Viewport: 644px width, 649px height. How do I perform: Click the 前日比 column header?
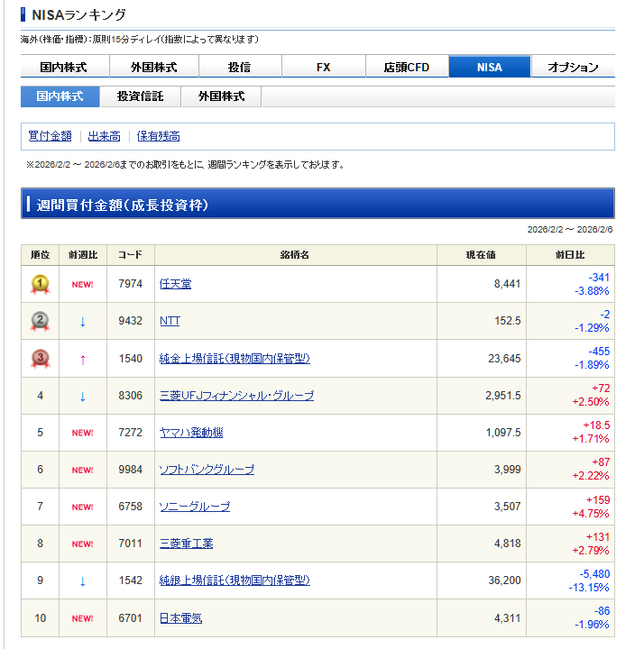tap(570, 255)
